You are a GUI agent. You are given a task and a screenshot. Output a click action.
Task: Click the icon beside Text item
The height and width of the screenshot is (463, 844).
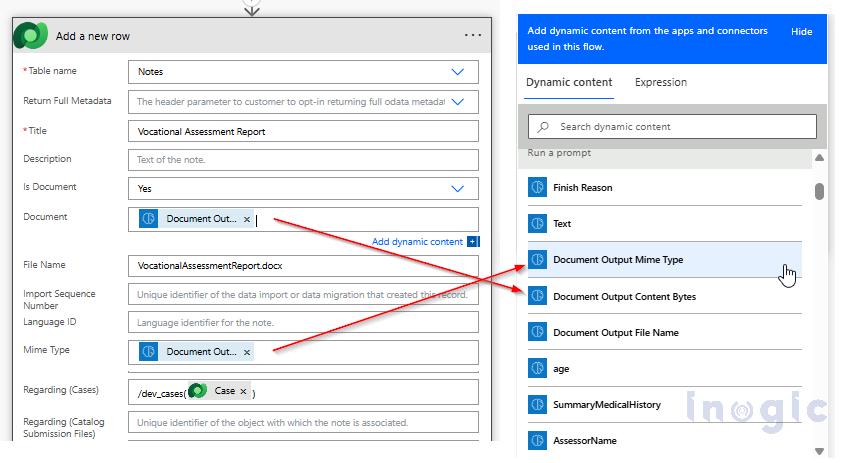click(x=537, y=223)
